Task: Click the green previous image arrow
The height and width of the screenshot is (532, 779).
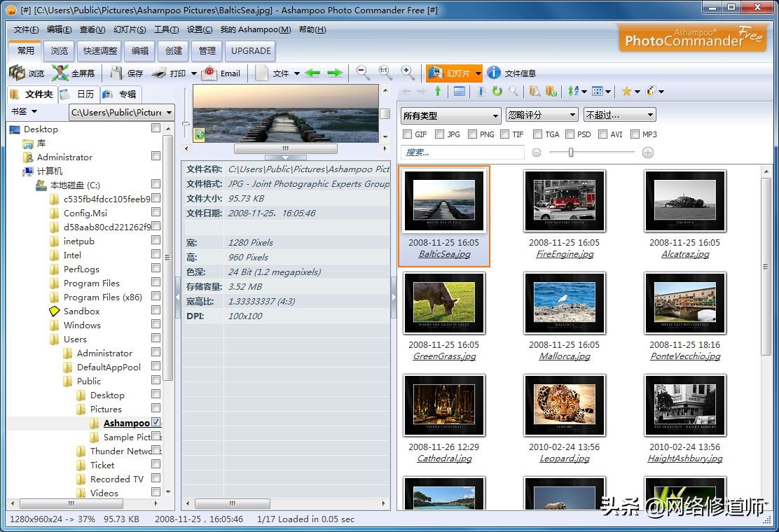Action: [x=312, y=73]
